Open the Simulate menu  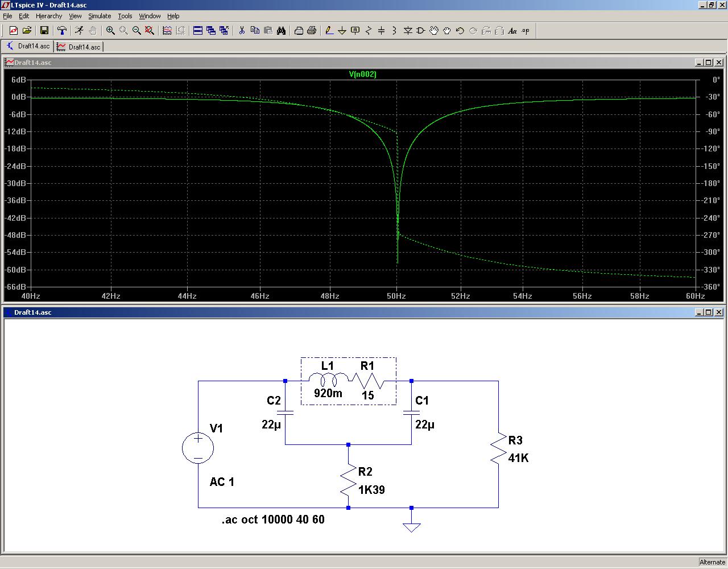point(100,16)
